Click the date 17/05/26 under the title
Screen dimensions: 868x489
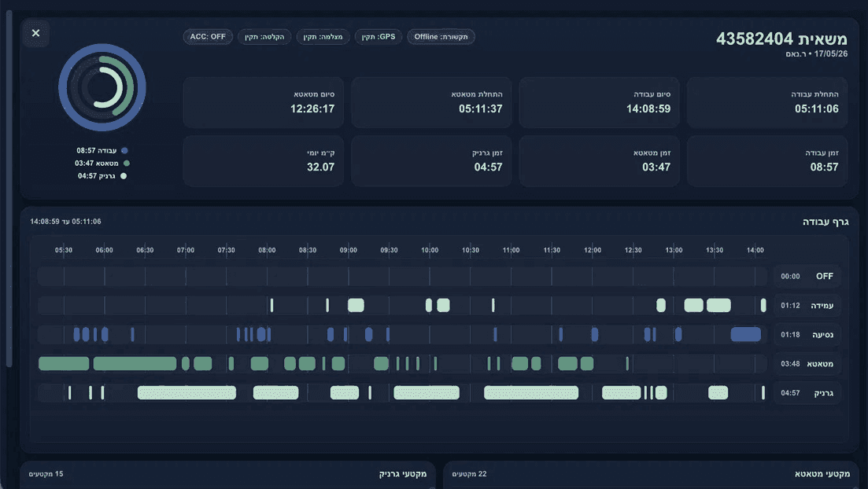coord(831,54)
